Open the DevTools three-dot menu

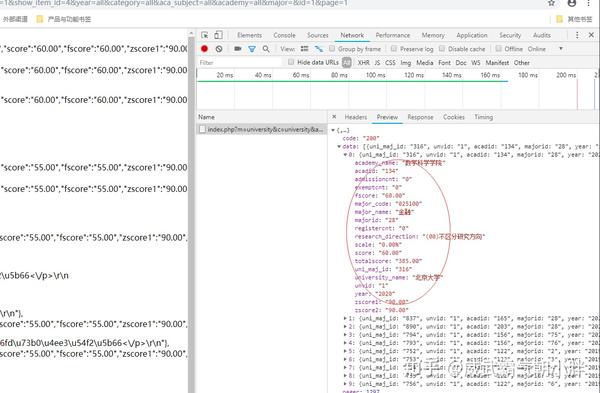click(x=577, y=35)
